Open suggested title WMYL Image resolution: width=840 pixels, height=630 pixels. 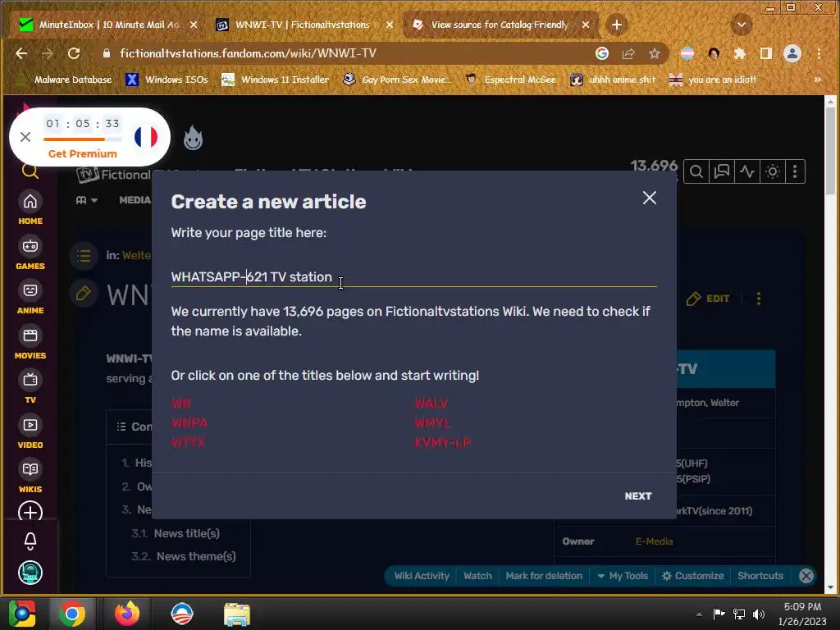pyautogui.click(x=432, y=422)
